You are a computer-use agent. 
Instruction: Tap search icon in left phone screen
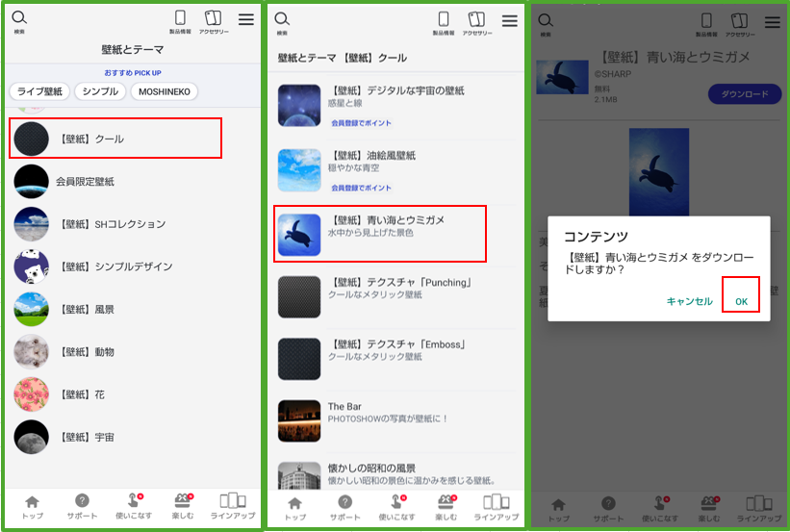click(19, 22)
